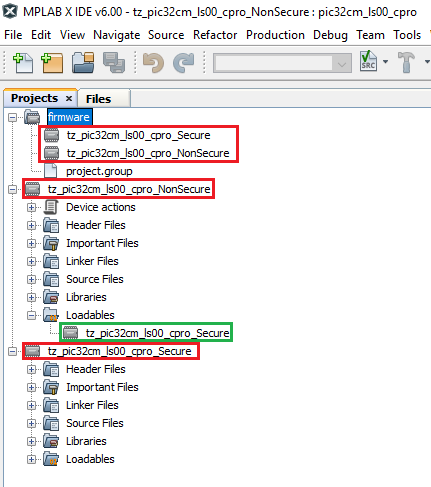The image size is (431, 487).
Task: Expand Source Files under NonSecure project
Action: coord(31,279)
